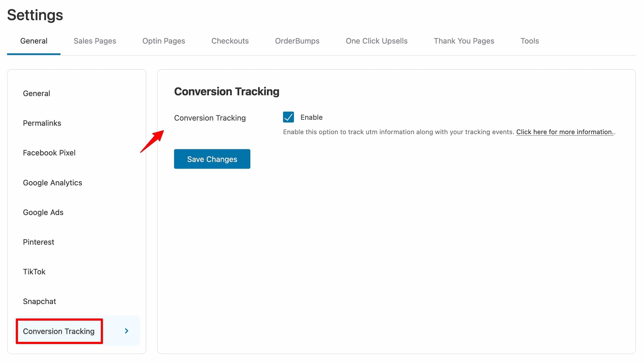Go to the Checkouts tab

tap(230, 41)
